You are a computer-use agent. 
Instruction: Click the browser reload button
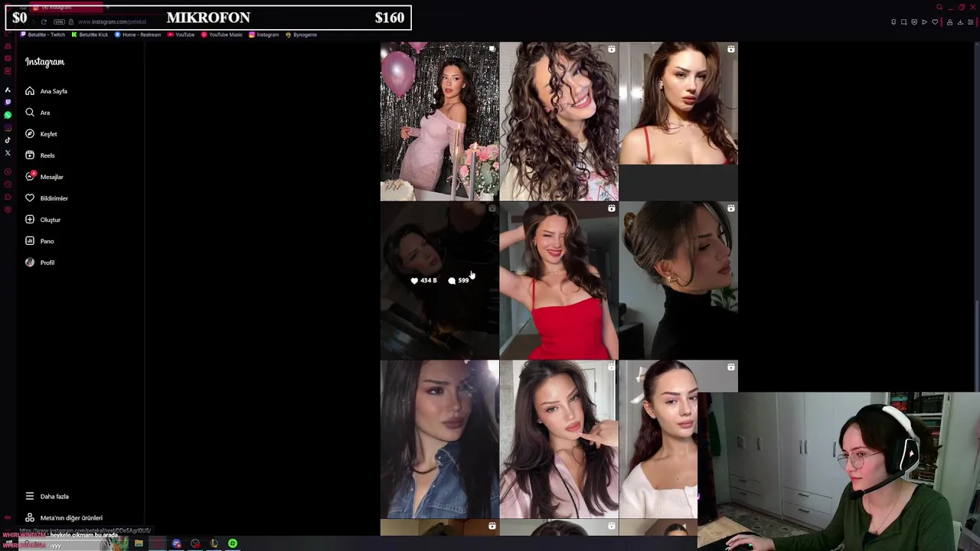click(44, 22)
